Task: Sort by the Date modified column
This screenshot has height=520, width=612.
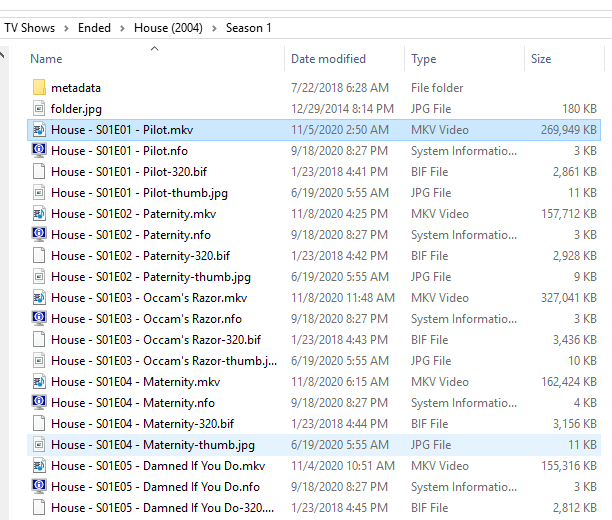Action: point(328,60)
